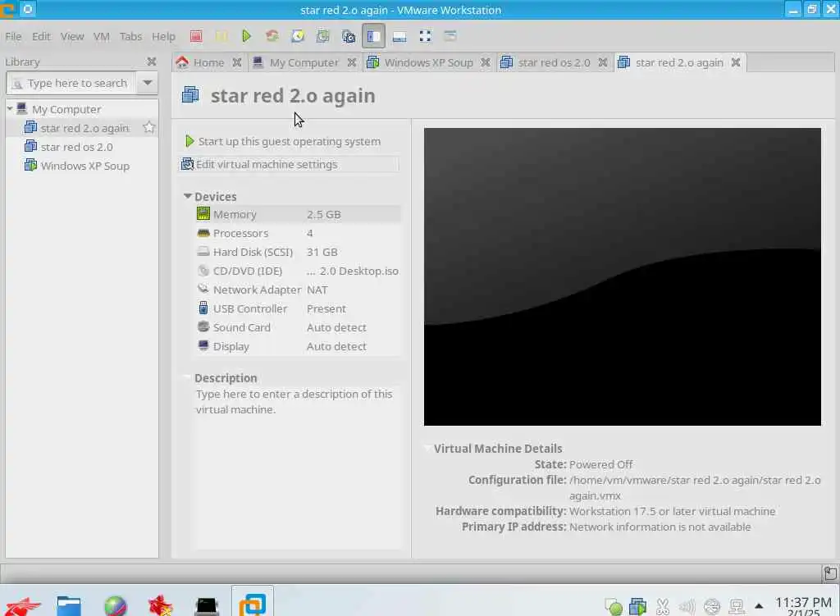Click the taskbar clock
840x616 pixels.
click(x=803, y=606)
